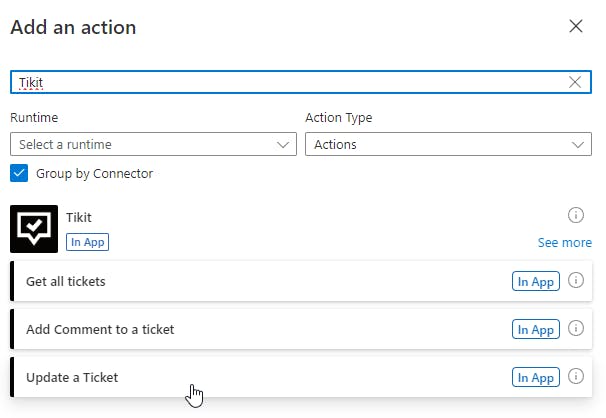Click In App badge on Update a Ticket
The height and width of the screenshot is (418, 606).
click(535, 377)
